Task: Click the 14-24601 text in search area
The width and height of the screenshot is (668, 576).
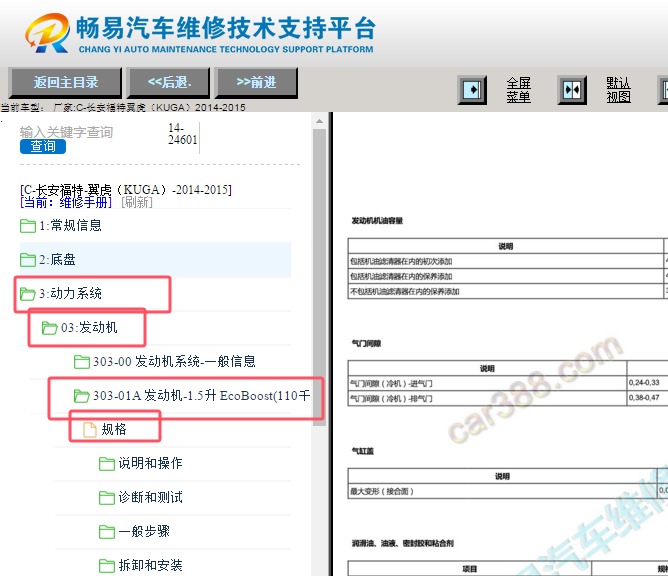Action: 182,134
